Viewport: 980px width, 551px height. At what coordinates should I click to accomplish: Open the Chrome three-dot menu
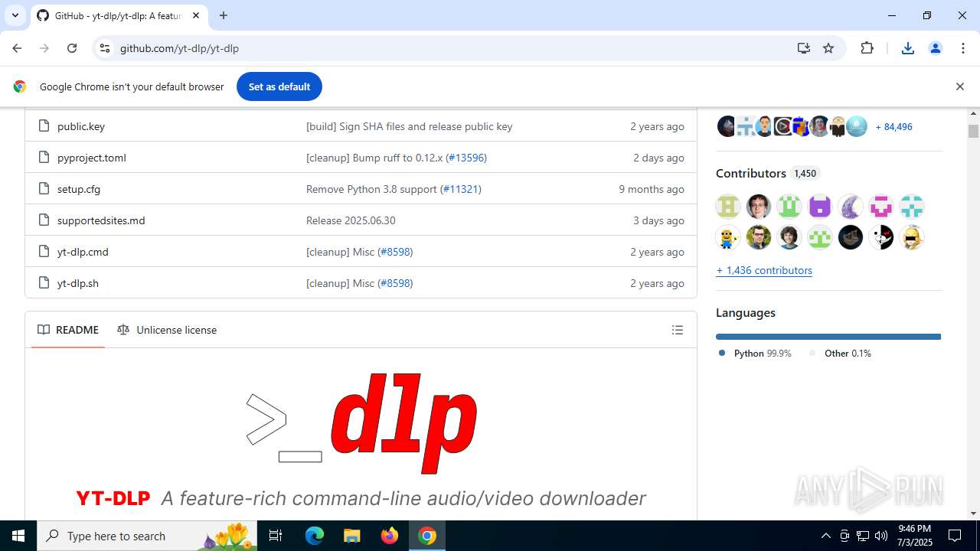tap(962, 48)
